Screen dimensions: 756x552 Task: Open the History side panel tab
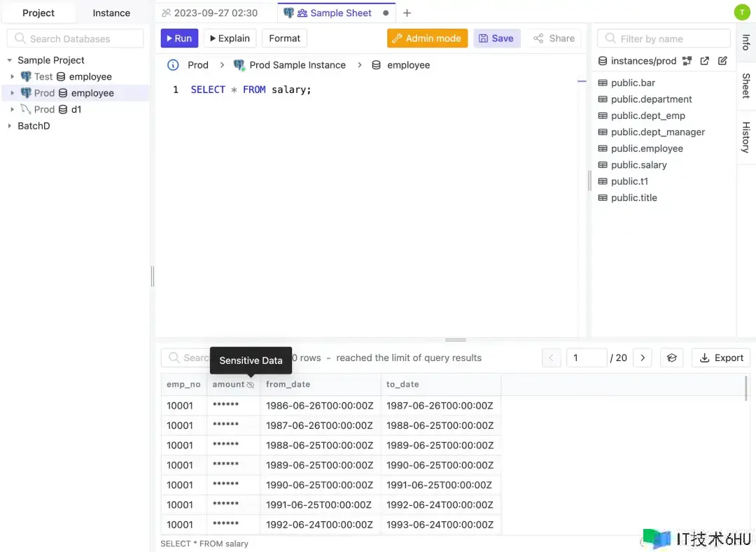(x=746, y=137)
